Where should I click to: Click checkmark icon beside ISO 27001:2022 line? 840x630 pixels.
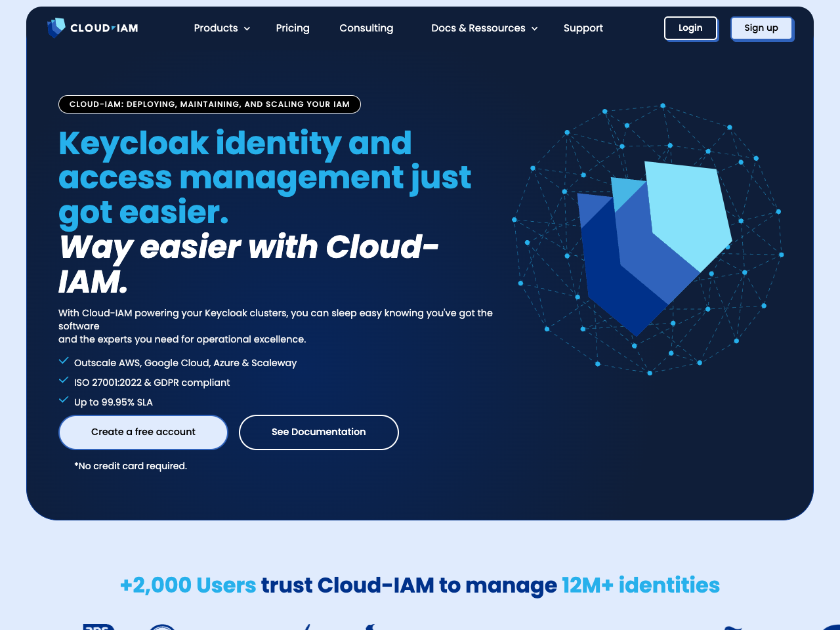click(64, 381)
